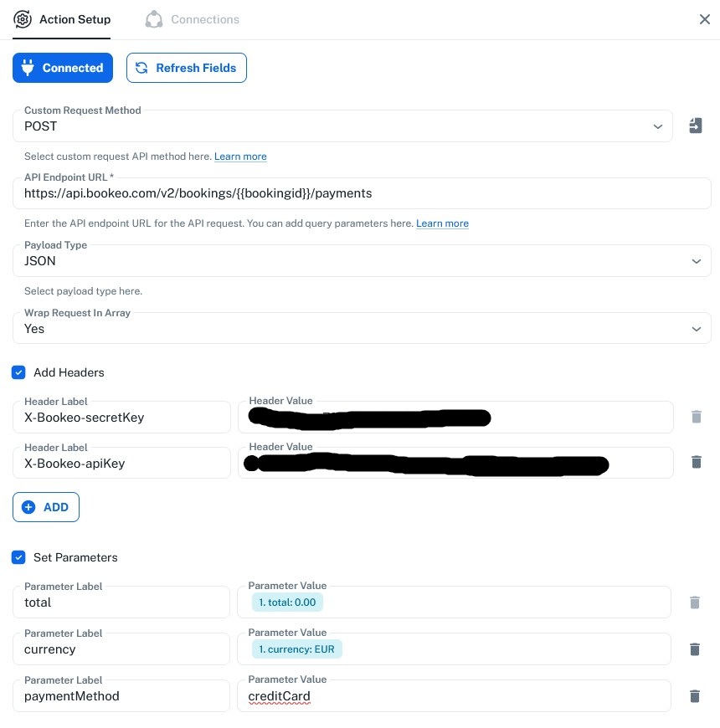
Task: Open the Payload Type dropdown
Action: click(696, 261)
